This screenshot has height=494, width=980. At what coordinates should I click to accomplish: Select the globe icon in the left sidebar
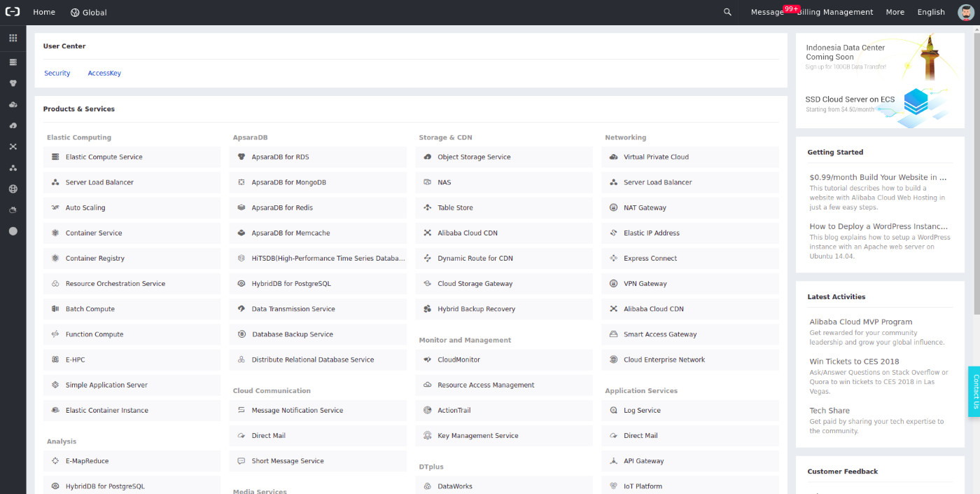(x=13, y=188)
